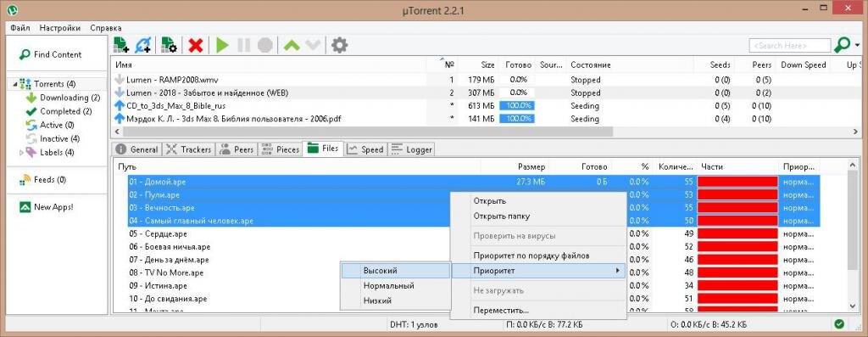Viewport: 868px width, 337px height.
Task: Open the Peers tab
Action: pyautogui.click(x=237, y=149)
